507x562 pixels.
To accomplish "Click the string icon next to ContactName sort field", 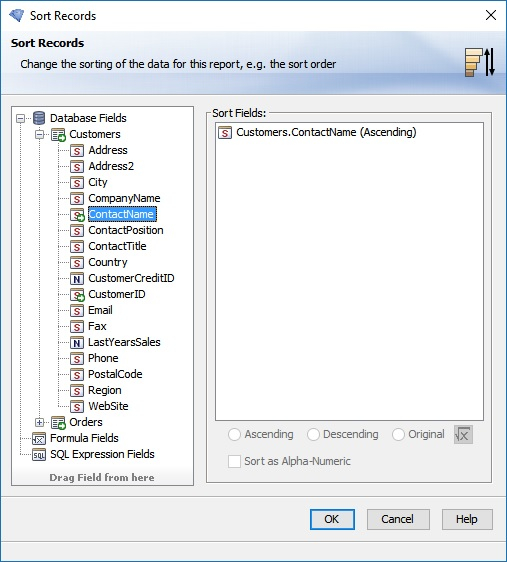I will (x=225, y=133).
